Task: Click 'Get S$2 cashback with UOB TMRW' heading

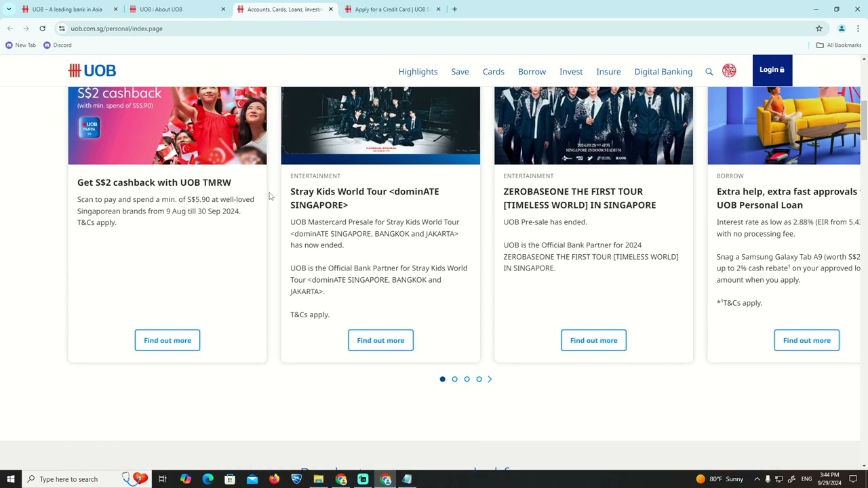Action: point(154,182)
